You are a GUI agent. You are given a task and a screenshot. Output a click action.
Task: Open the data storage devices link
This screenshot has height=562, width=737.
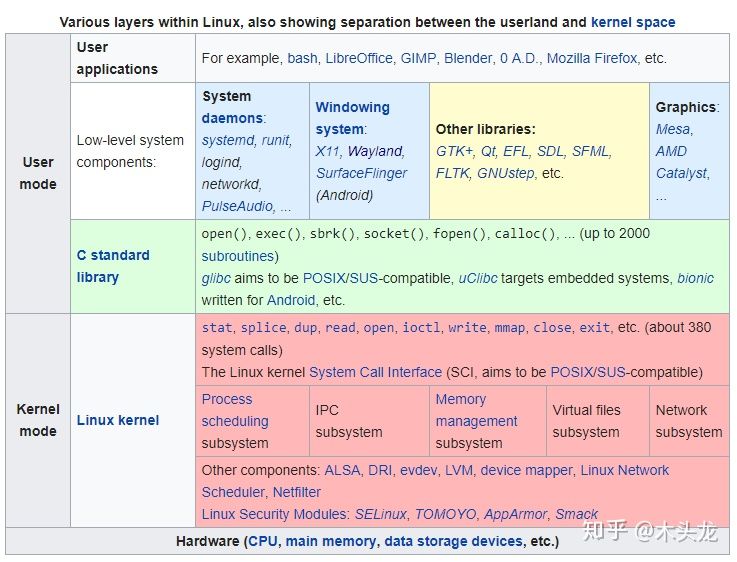click(453, 541)
